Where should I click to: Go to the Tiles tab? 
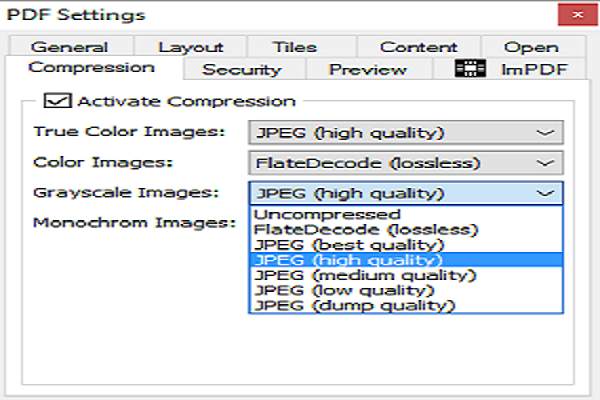tap(294, 47)
